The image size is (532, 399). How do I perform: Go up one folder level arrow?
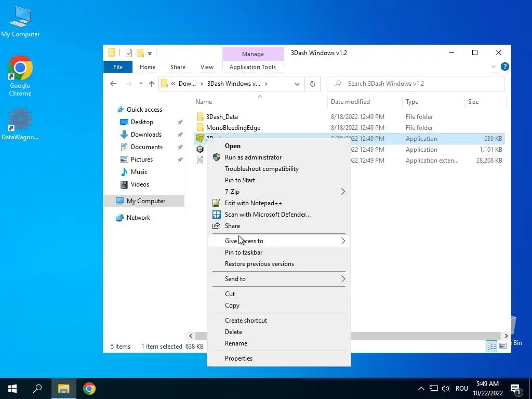[152, 84]
